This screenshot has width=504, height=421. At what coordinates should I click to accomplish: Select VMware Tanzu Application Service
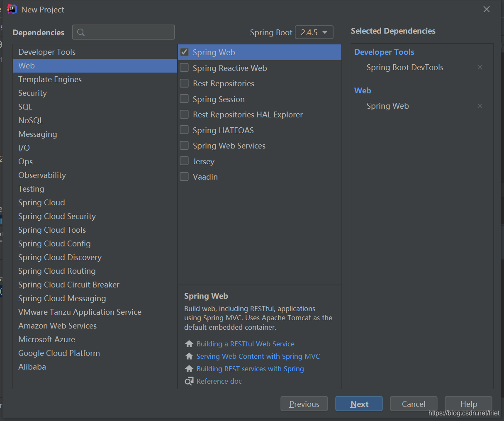95,312
